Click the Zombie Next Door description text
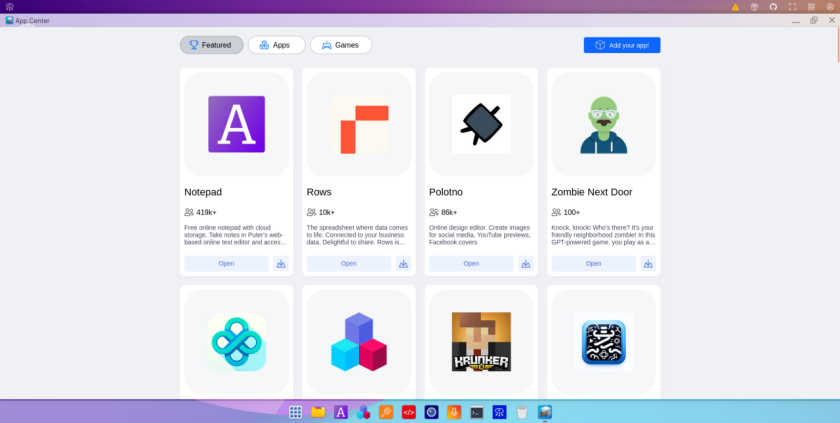The image size is (840, 423). pyautogui.click(x=604, y=235)
